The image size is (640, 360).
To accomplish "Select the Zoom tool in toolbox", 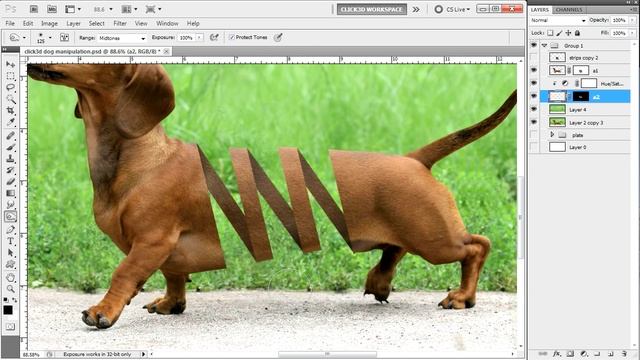I will click(11, 289).
